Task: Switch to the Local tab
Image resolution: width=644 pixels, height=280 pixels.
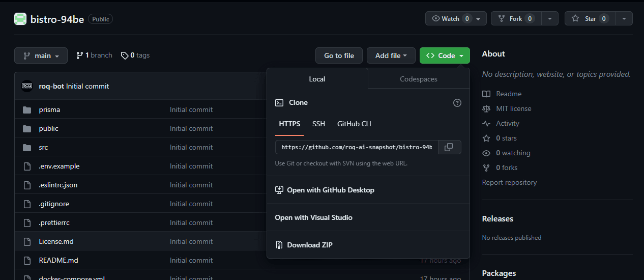Action: (x=317, y=79)
